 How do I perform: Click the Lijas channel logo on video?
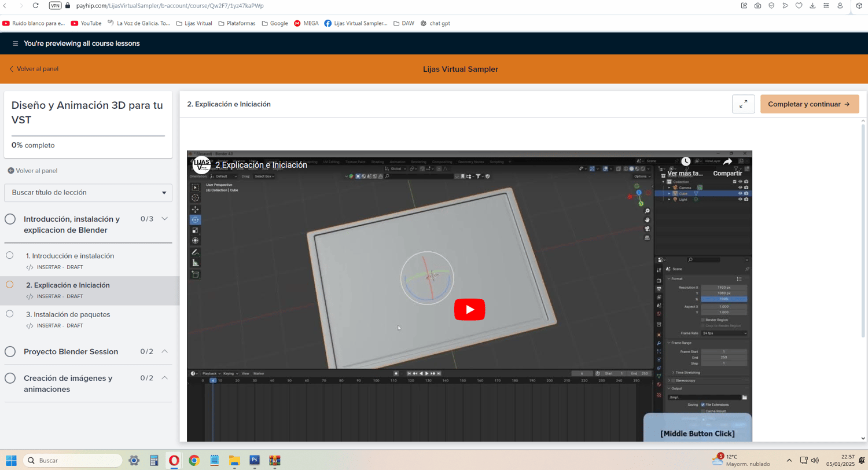pos(201,164)
